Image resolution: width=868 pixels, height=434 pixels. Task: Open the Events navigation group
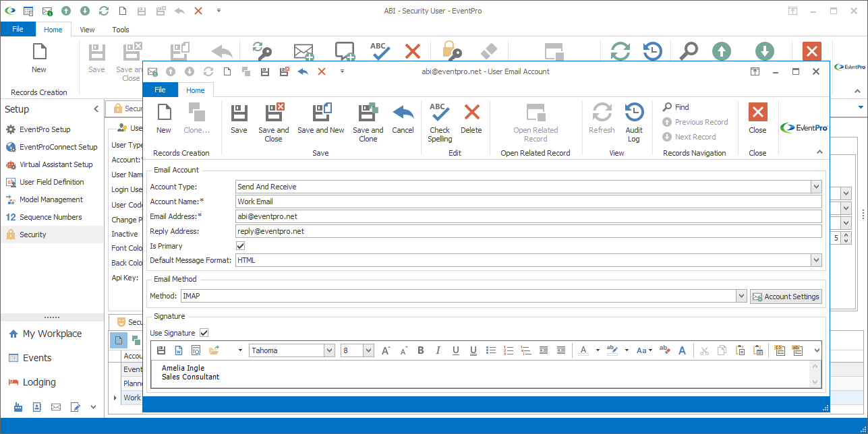(x=30, y=358)
